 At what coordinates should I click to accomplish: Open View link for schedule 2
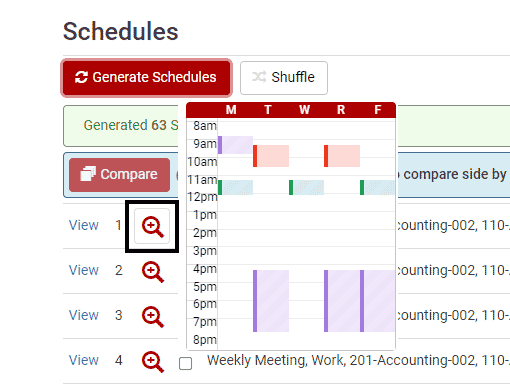[x=84, y=270]
